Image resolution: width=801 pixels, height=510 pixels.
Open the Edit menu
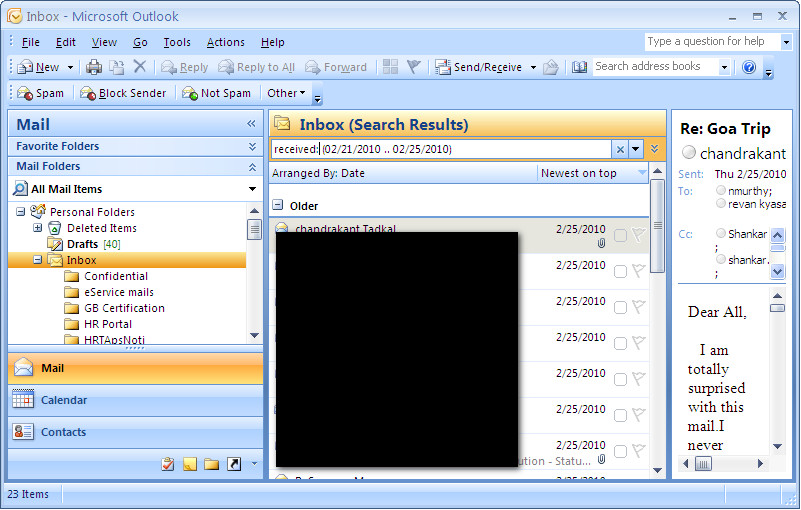click(x=65, y=42)
